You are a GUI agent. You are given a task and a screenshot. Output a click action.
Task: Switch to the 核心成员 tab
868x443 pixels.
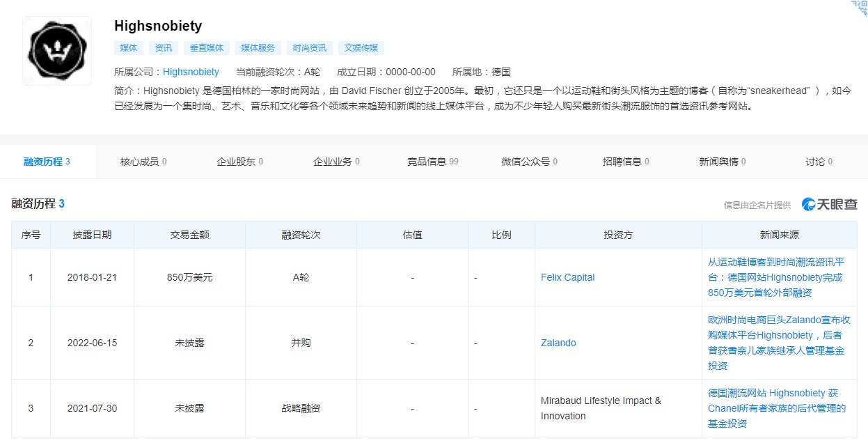click(143, 162)
